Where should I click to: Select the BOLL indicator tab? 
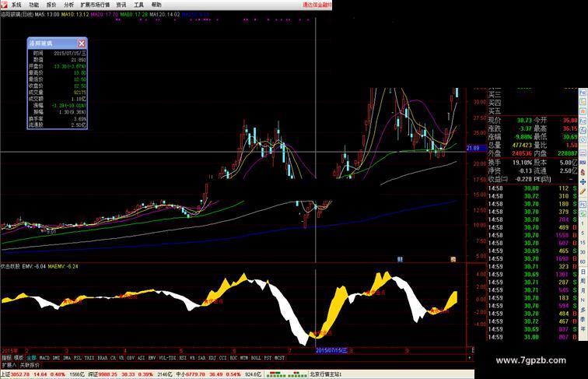coord(256,358)
